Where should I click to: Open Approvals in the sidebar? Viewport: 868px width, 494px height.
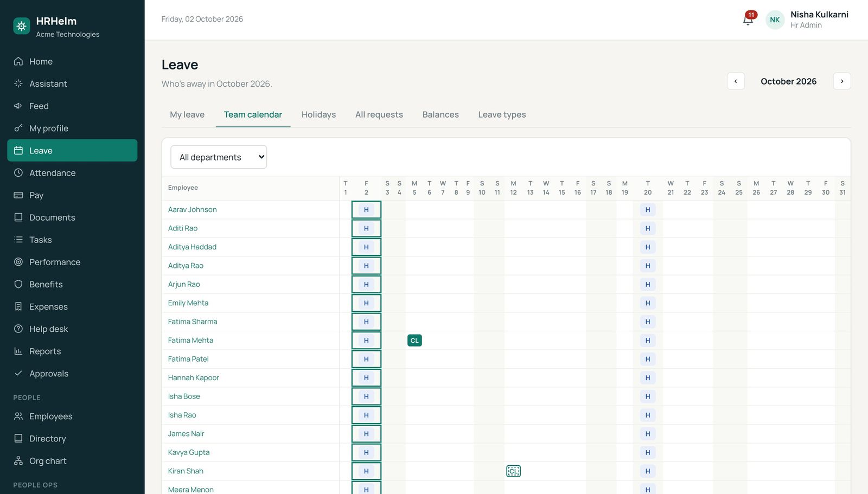click(x=72, y=373)
